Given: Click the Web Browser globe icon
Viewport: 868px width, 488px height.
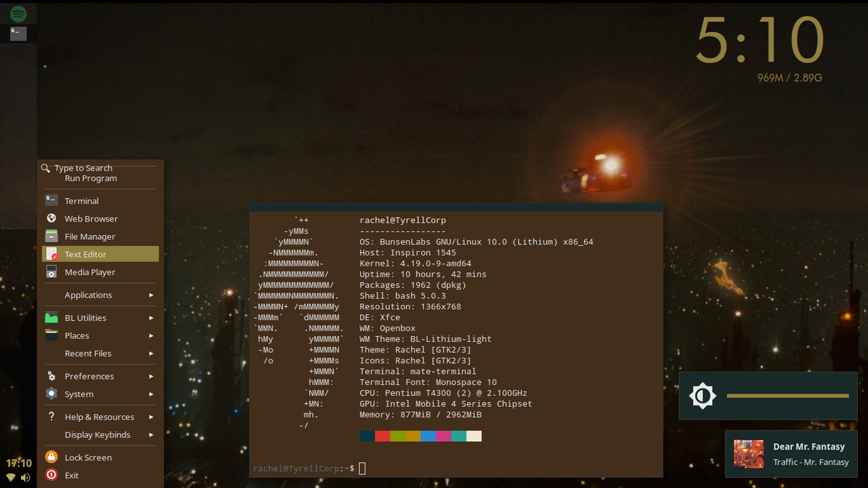Looking at the screenshot, I should point(52,218).
